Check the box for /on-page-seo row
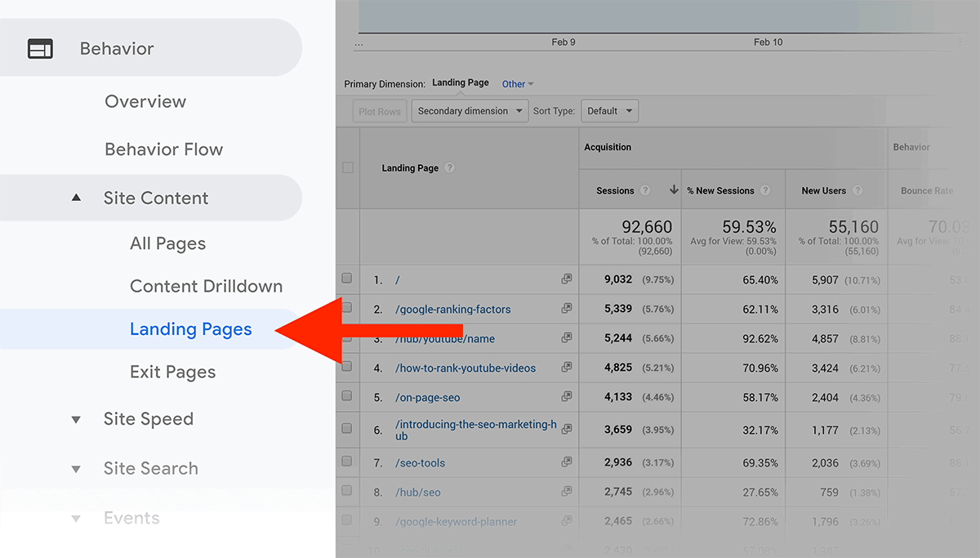980x558 pixels. pos(347,396)
